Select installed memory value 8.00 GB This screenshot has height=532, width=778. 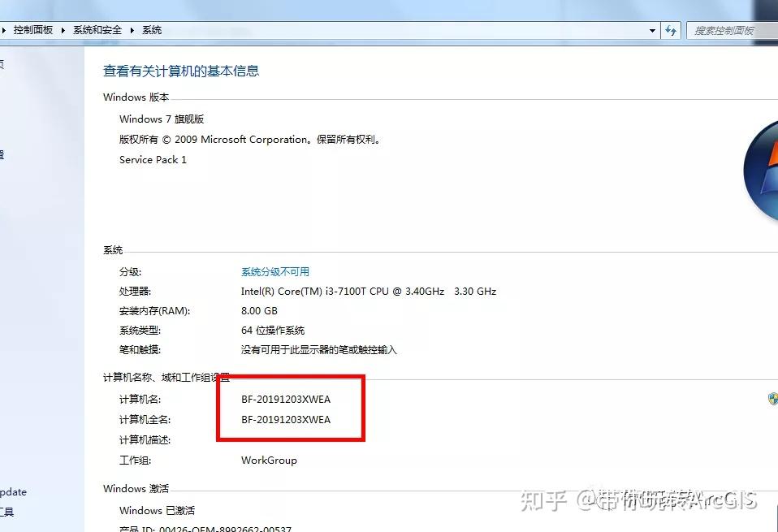pyautogui.click(x=259, y=310)
